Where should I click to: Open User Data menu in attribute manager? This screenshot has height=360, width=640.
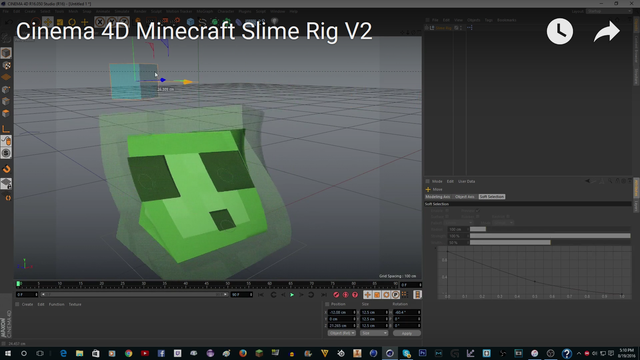[466, 181]
